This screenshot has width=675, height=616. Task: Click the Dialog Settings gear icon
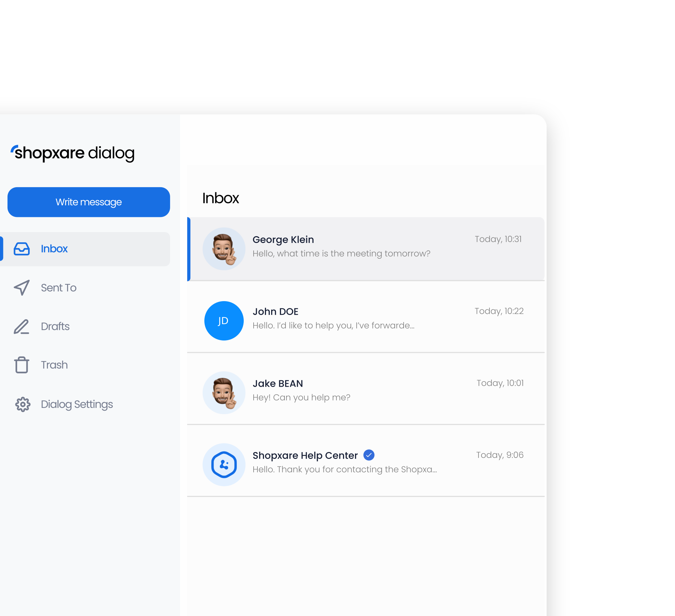coord(23,405)
